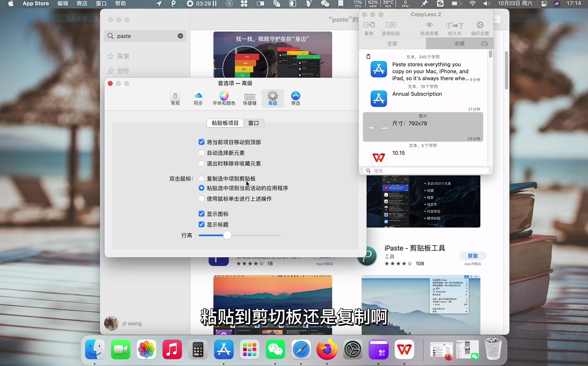
Task: Click the Wi-Fi icon in menu bar
Action: [x=472, y=4]
